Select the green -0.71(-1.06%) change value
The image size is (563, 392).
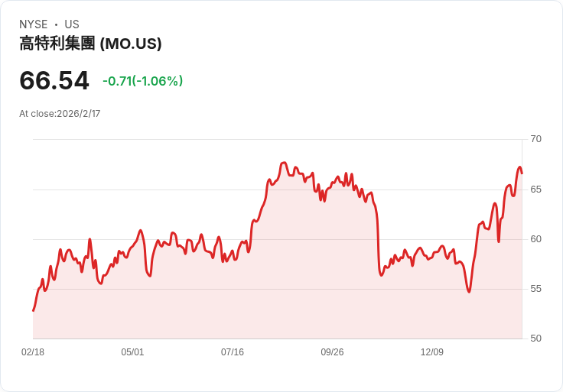[x=142, y=81]
